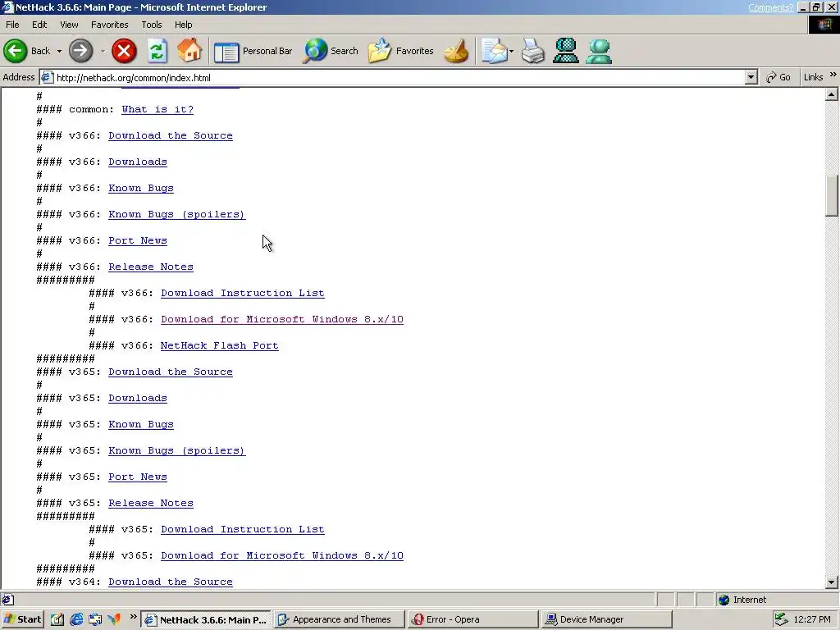This screenshot has height=630, width=840.
Task: Refresh the page with the green arrows icon
Action: click(157, 51)
